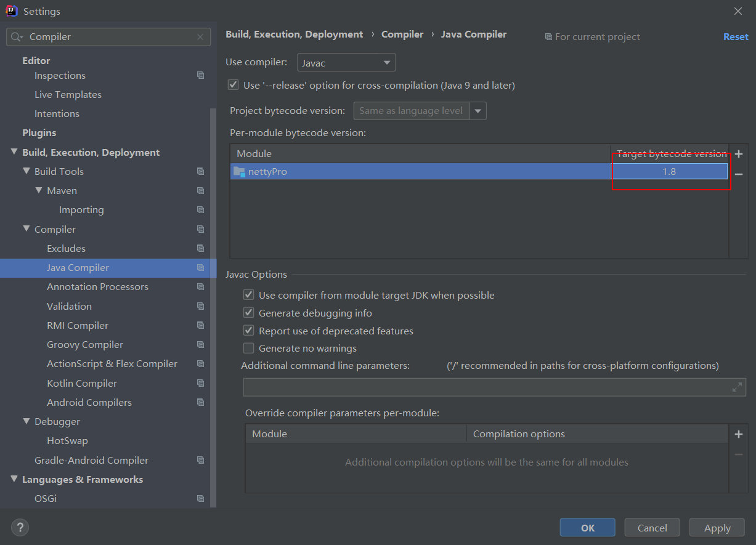Select Annotation Processors settings page
Viewport: 756px width, 545px height.
pos(97,287)
